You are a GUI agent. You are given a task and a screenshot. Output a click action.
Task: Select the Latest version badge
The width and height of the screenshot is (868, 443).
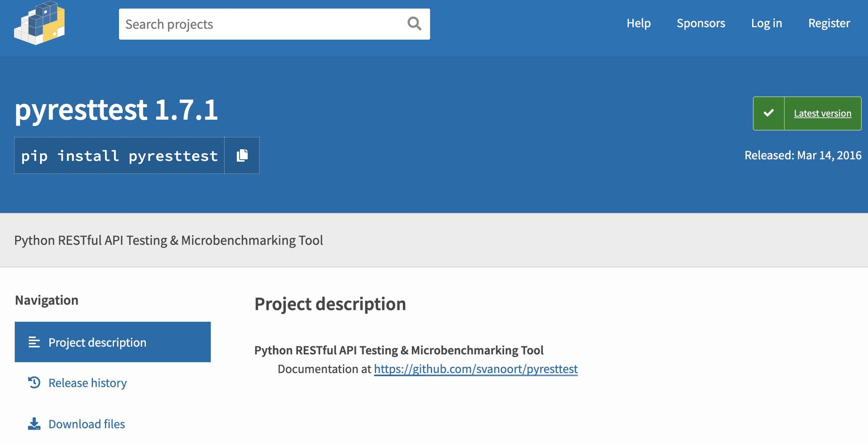pyautogui.click(x=823, y=113)
